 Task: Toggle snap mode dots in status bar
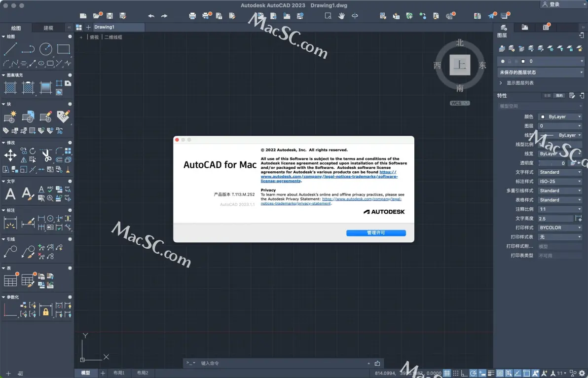(x=456, y=373)
